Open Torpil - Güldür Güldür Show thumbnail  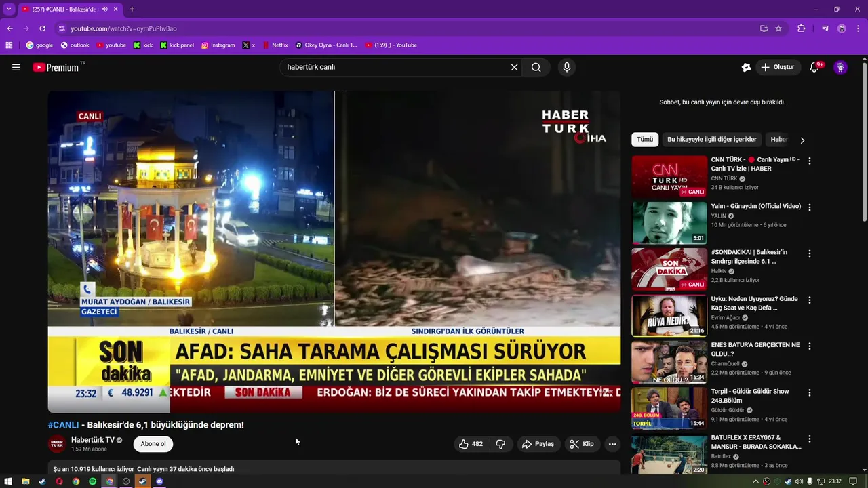click(669, 408)
